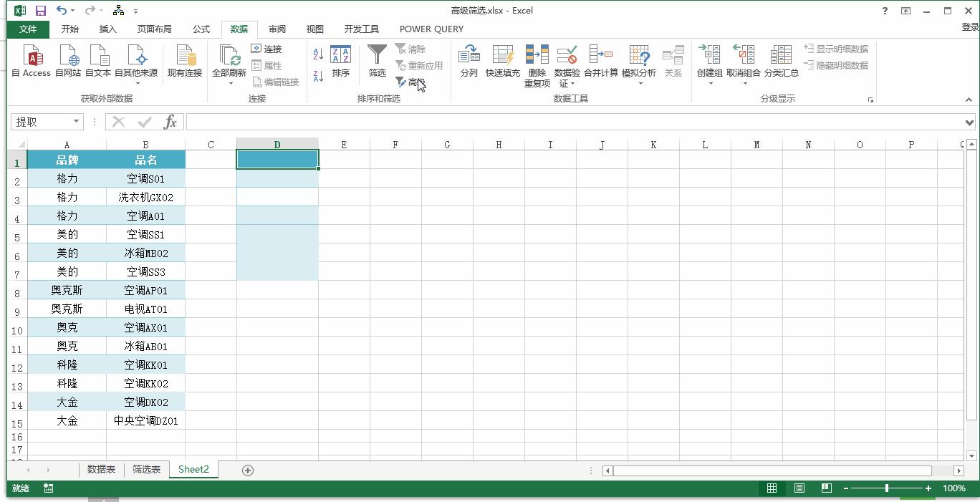This screenshot has height=502, width=980.
Task: Import data using 自文本
Action: [98, 62]
